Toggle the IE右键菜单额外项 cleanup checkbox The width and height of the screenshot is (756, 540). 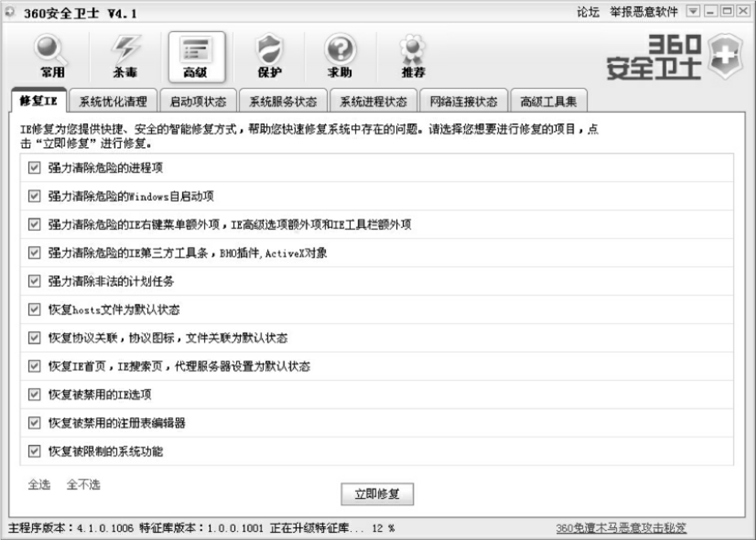(34, 225)
